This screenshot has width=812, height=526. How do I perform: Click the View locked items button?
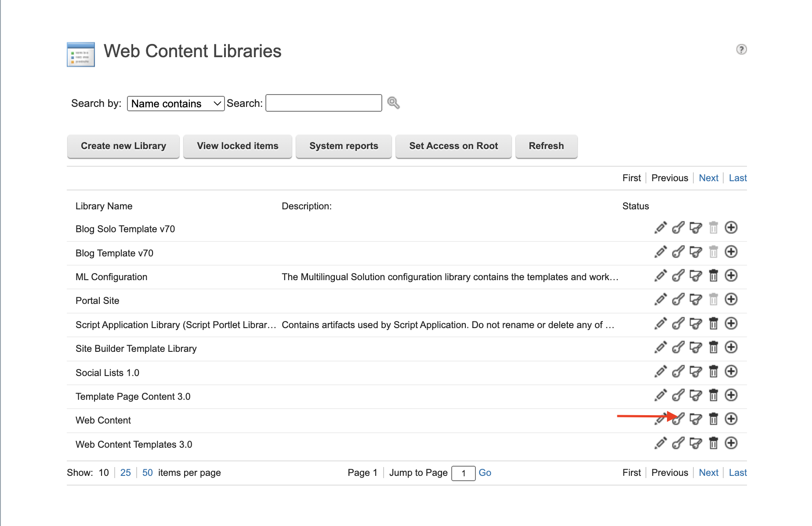(x=237, y=146)
